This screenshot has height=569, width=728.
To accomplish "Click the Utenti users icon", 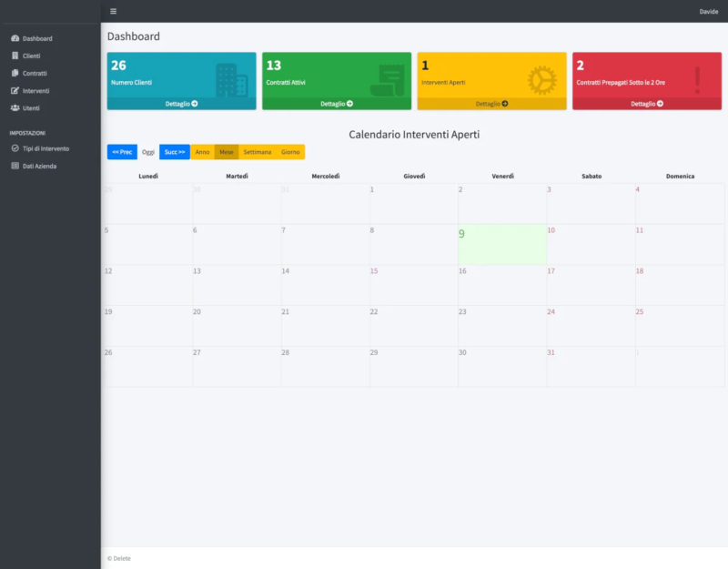I will pyautogui.click(x=15, y=107).
